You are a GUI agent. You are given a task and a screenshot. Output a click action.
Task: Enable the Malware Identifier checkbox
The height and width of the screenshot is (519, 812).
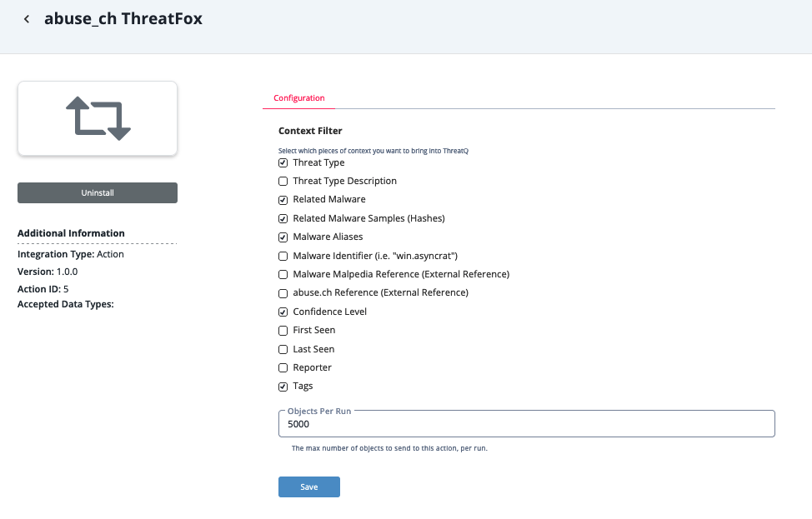click(283, 256)
